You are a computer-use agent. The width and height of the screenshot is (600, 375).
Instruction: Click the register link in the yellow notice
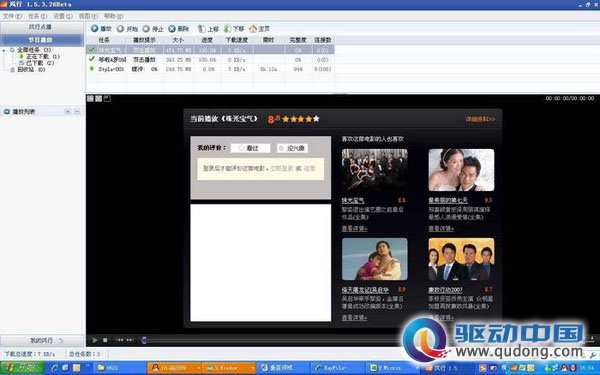coord(310,168)
